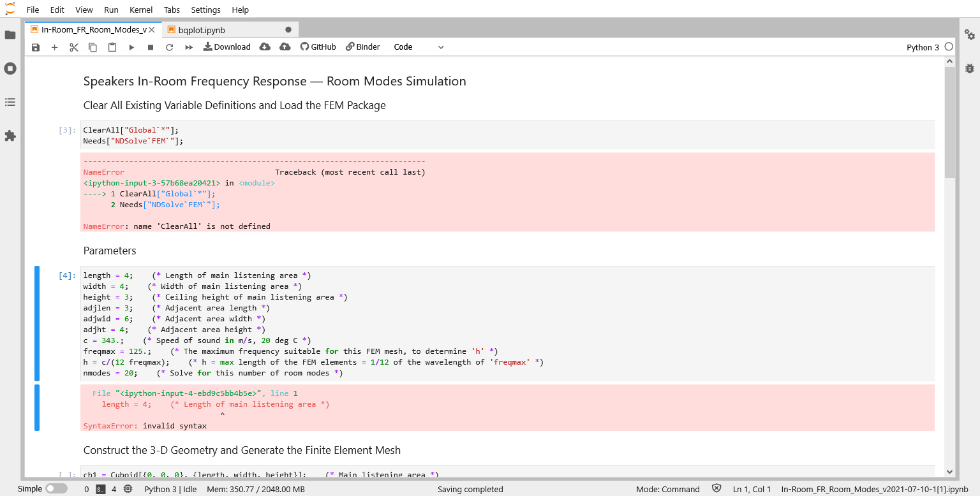980x496 pixels.
Task: Collapse cell [4] error output blue bar
Action: (37, 407)
